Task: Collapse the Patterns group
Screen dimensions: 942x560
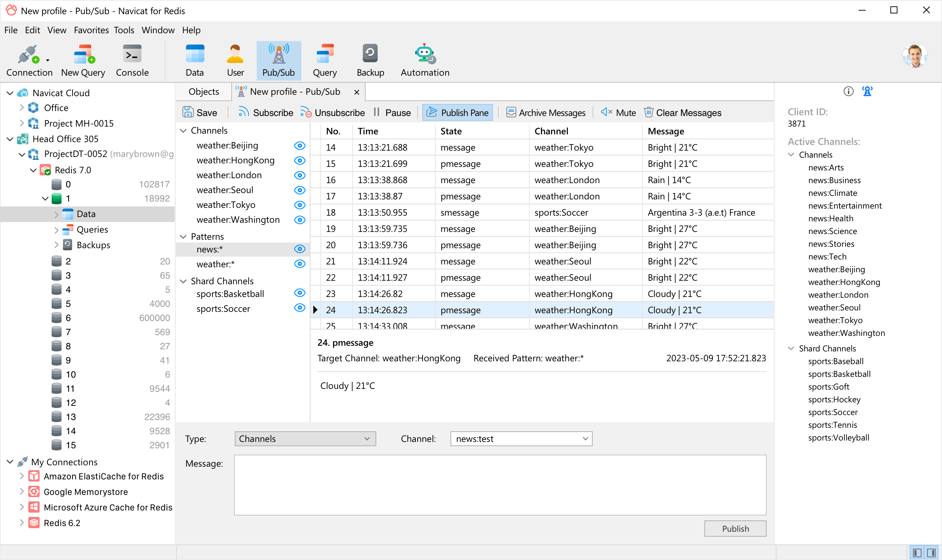Action: click(184, 237)
